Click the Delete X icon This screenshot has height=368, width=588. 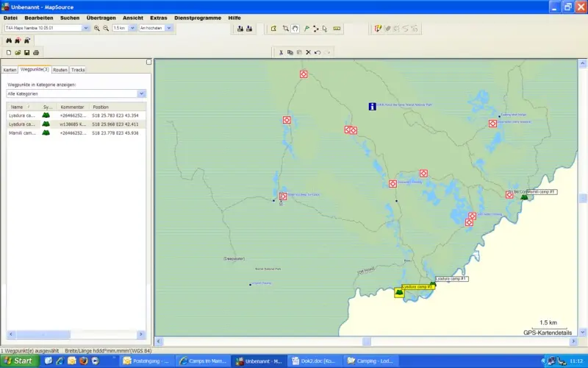(308, 52)
